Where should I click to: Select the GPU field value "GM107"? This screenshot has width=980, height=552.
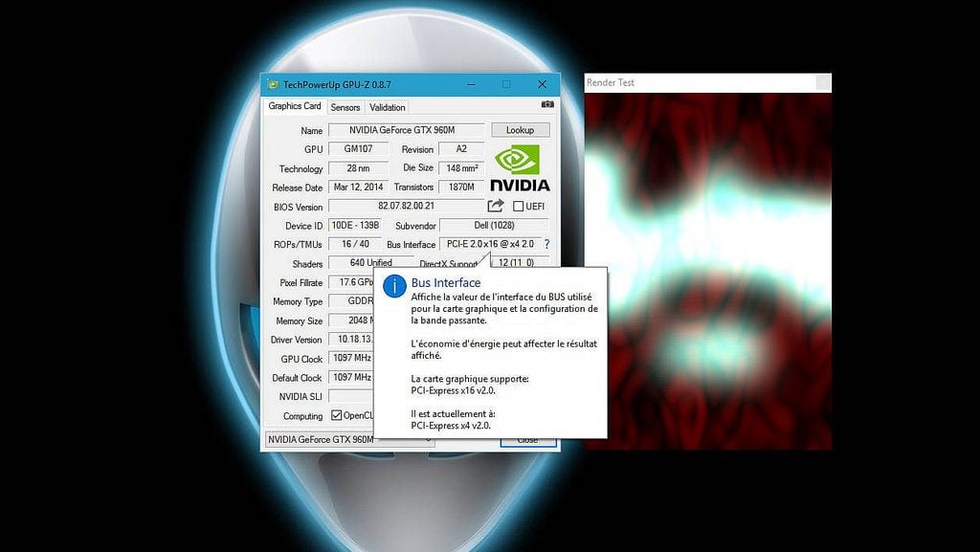point(358,148)
